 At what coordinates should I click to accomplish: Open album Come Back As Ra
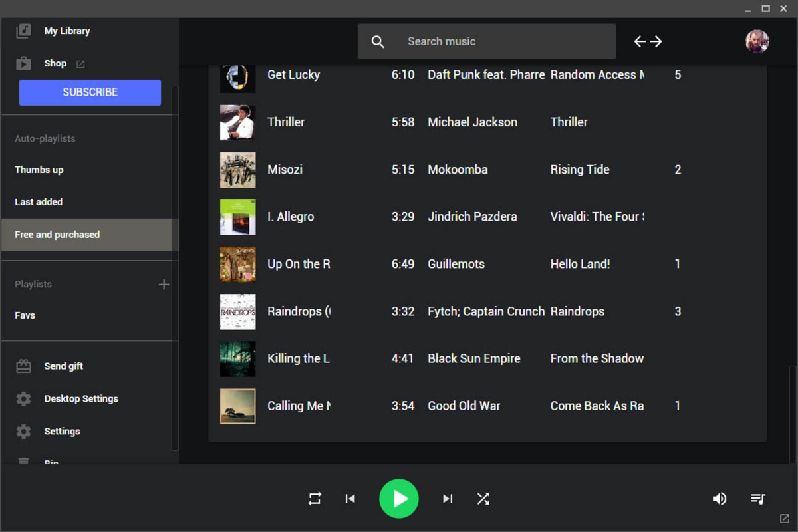(597, 406)
